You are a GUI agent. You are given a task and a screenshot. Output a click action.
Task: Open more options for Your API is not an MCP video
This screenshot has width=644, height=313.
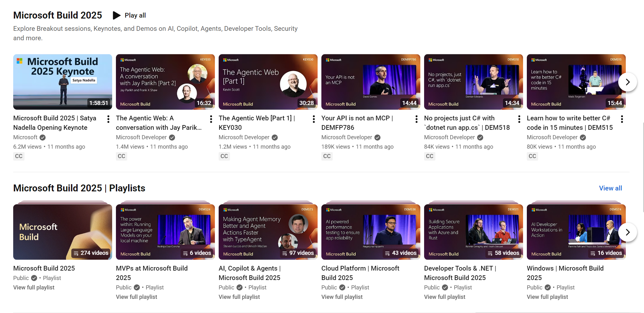tap(417, 119)
